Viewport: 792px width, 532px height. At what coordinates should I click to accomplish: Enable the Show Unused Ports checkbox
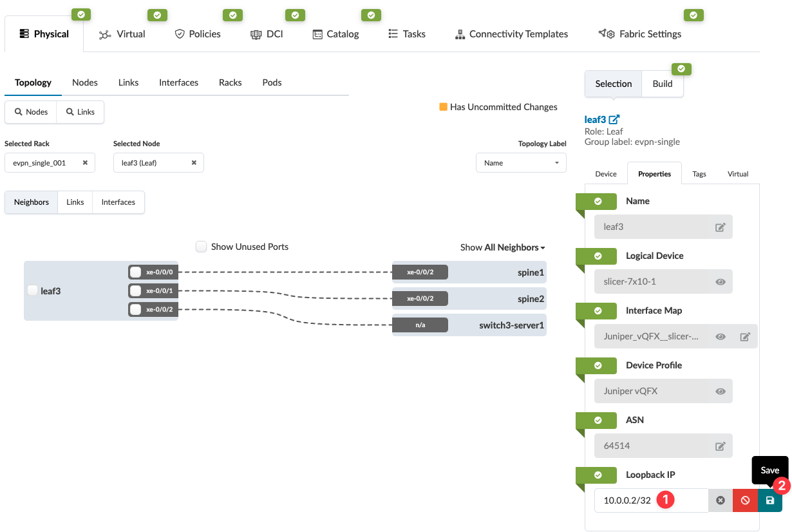[202, 247]
